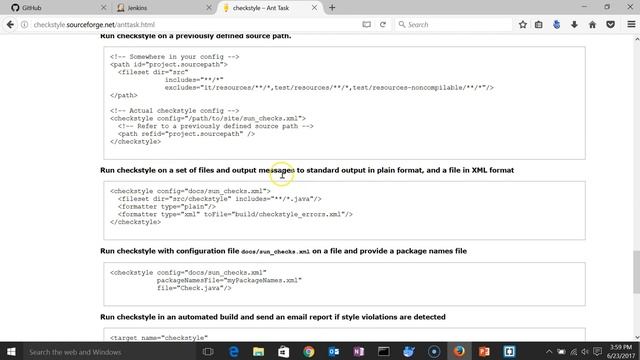Screen dimensions: 640x360
Task: Click heading 'Run checkstyle on a set of files'
Action: click(307, 170)
